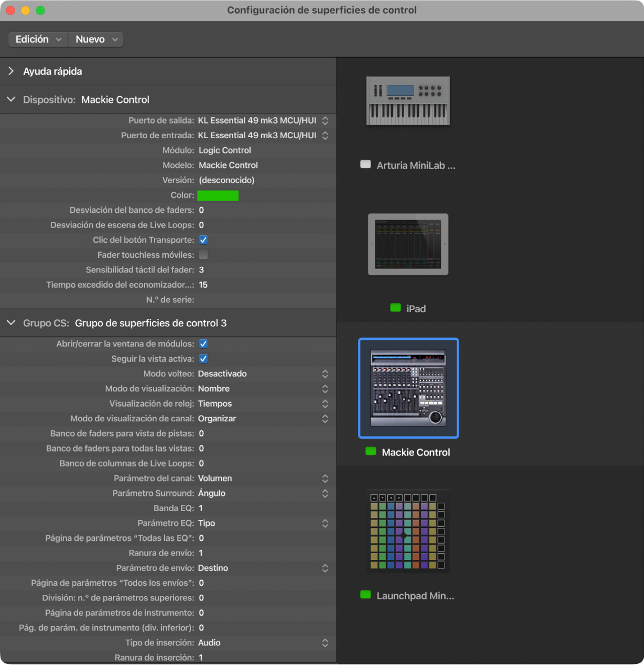The width and height of the screenshot is (644, 665).
Task: Click Banco de faders para todas las vistas value
Action: click(202, 448)
